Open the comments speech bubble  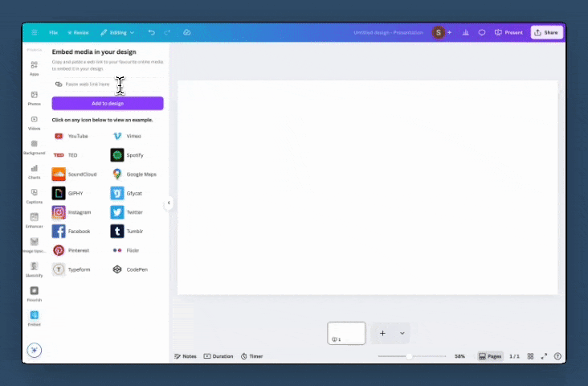482,33
